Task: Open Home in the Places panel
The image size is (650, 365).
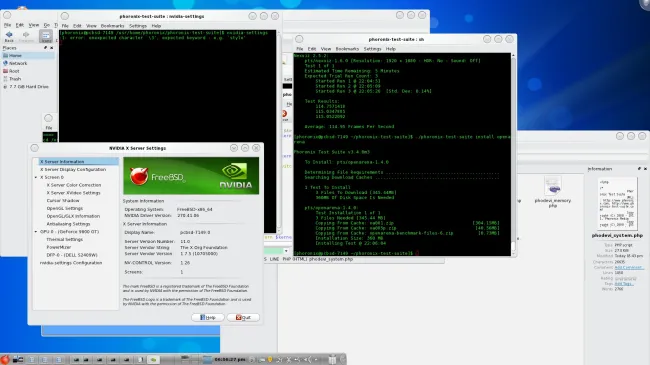Action: pos(28,56)
